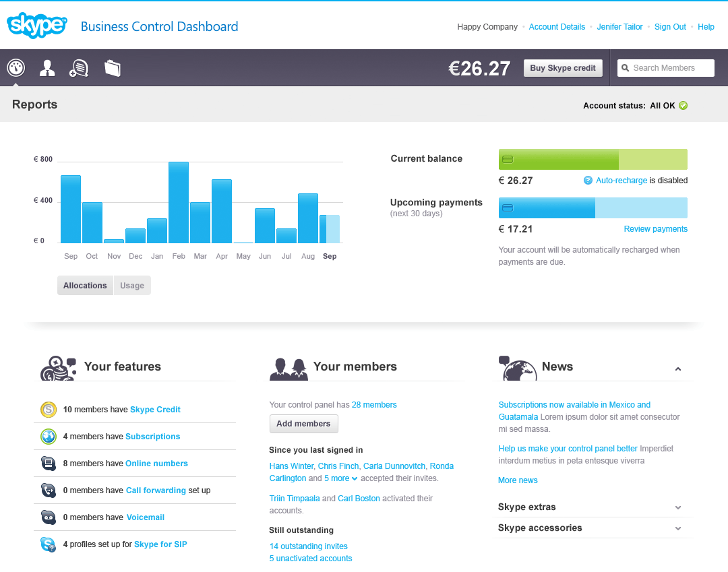Open the folder reports icon in navigation bar
The width and height of the screenshot is (728, 572).
click(x=113, y=67)
